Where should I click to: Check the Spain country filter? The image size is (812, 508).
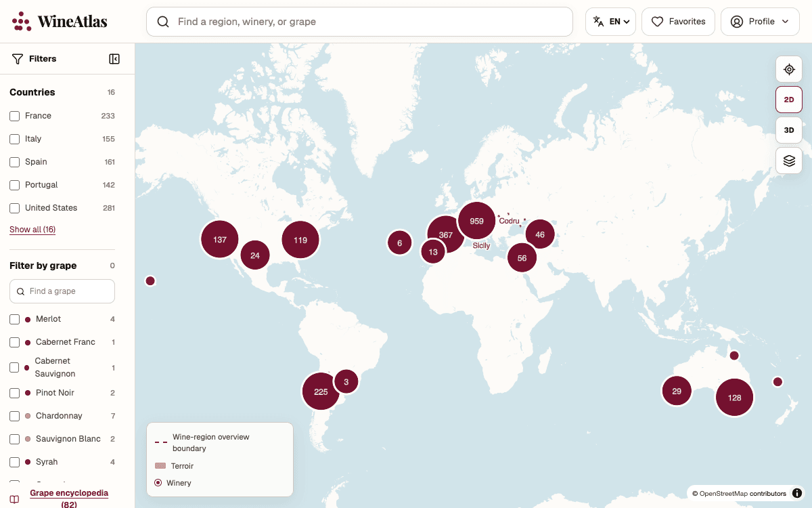[x=14, y=162]
